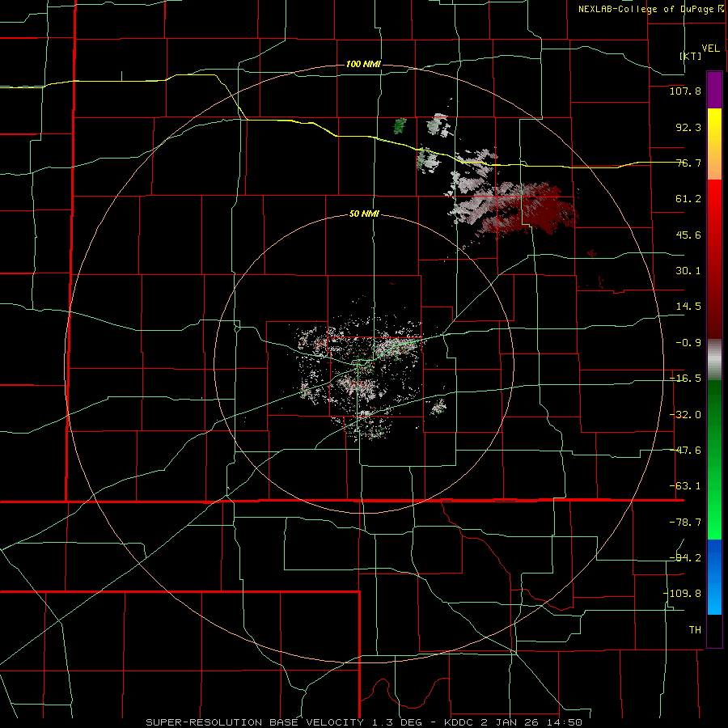Pick the blue segment of the color bar

(714, 577)
